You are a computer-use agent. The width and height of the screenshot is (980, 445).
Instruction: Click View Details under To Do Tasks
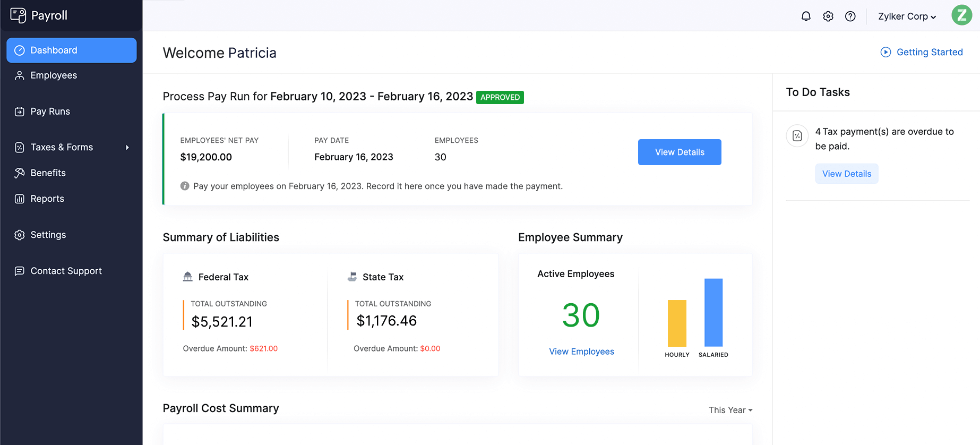click(x=846, y=174)
